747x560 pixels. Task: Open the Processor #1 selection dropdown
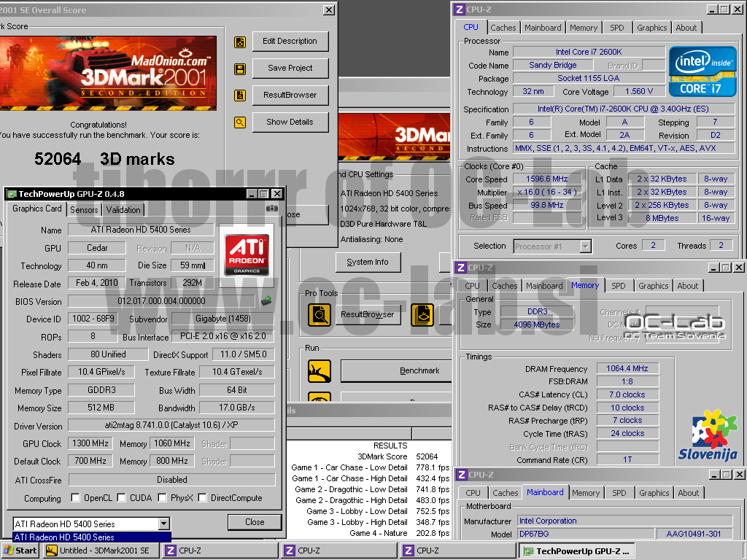(586, 246)
